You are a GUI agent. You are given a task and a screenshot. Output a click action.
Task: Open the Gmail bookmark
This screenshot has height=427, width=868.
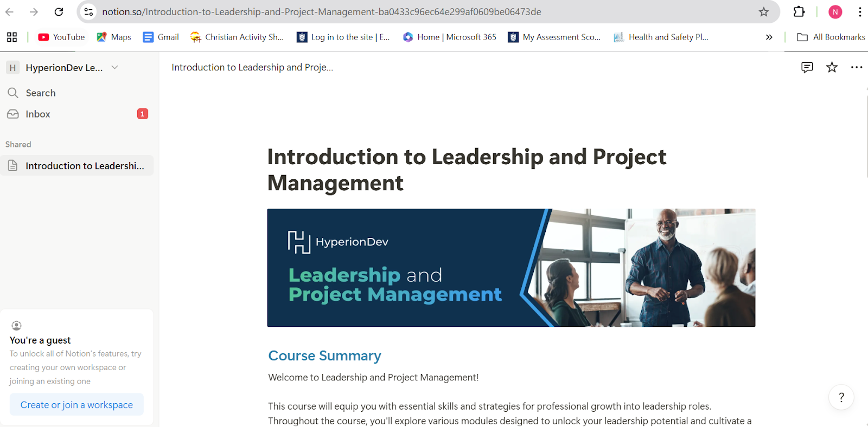tap(161, 37)
